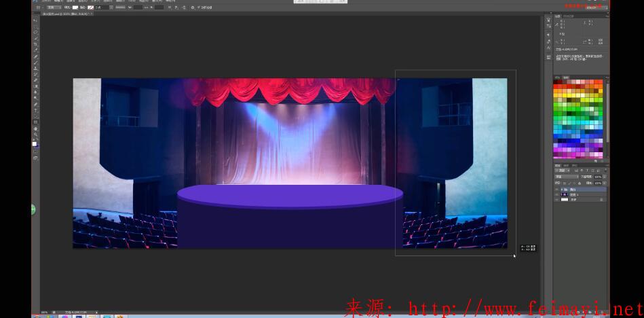Select the Crop tool
Viewport: 644px width, 318px height.
click(35, 43)
